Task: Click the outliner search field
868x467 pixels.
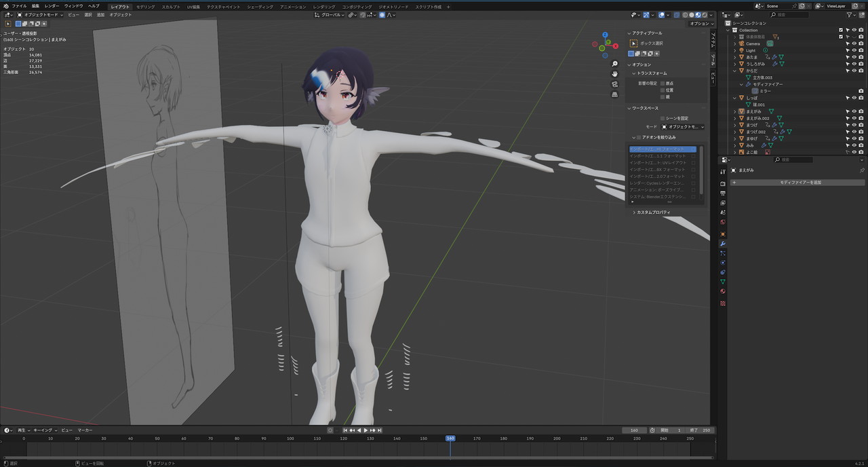Action: coord(789,14)
